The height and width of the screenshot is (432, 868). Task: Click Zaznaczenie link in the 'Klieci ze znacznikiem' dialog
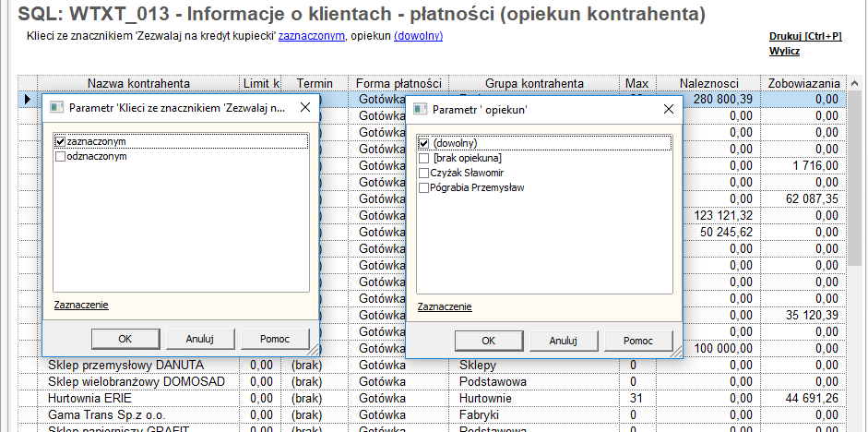(81, 305)
